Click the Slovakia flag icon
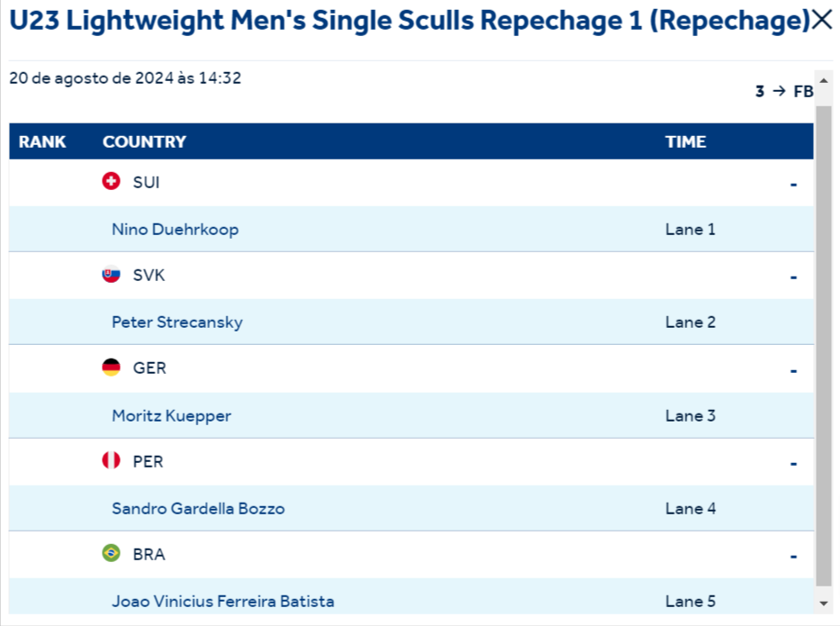This screenshot has width=840, height=626. tap(111, 275)
